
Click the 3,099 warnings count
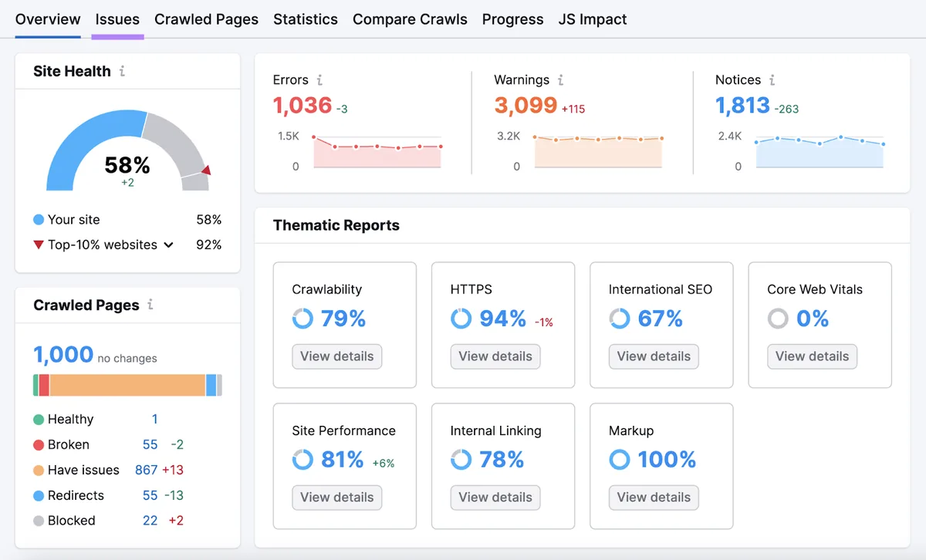pyautogui.click(x=526, y=106)
